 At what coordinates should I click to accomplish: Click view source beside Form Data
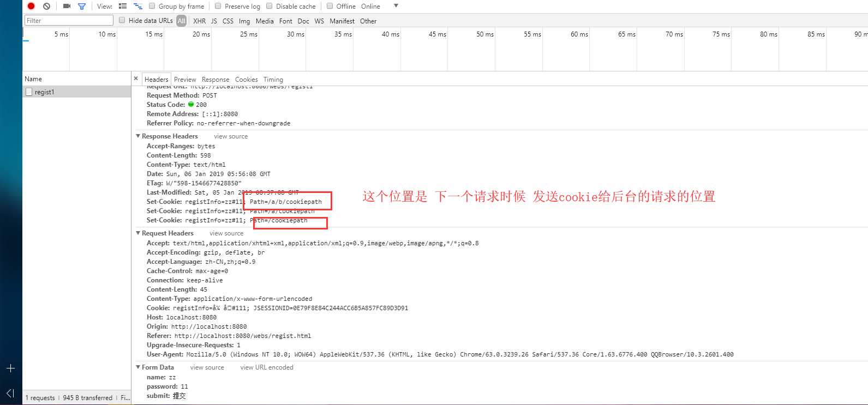tap(207, 367)
